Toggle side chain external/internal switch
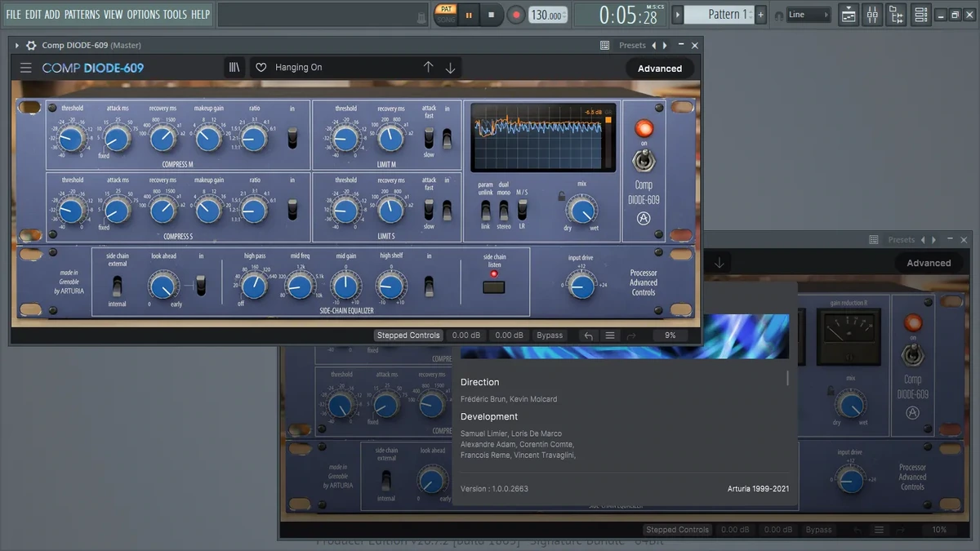Viewport: 980px width, 551px height. (x=117, y=286)
